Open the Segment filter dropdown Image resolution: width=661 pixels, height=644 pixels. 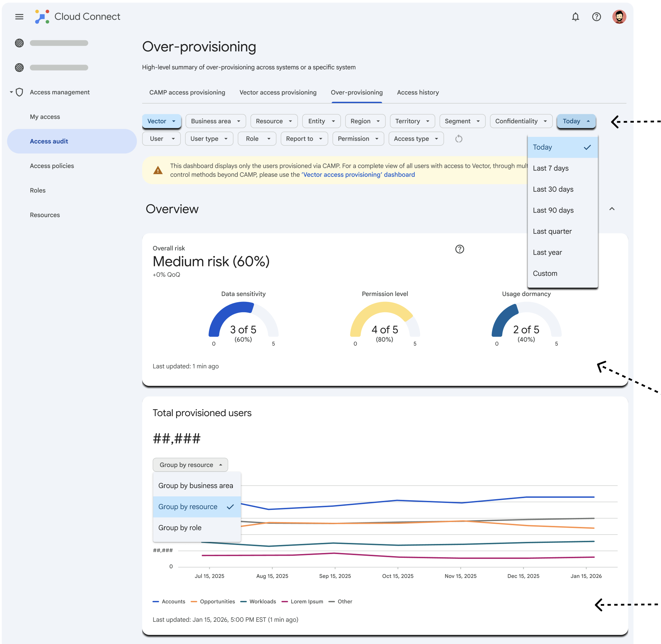(462, 121)
